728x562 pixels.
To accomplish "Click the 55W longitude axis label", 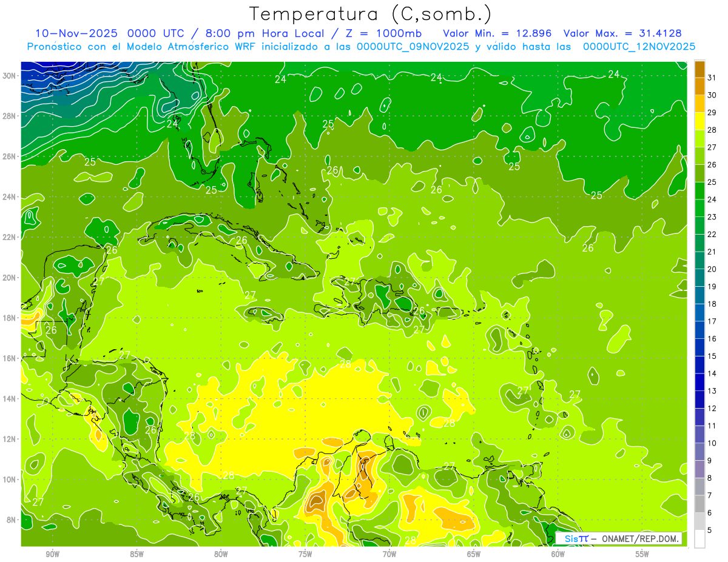I will coord(642,555).
